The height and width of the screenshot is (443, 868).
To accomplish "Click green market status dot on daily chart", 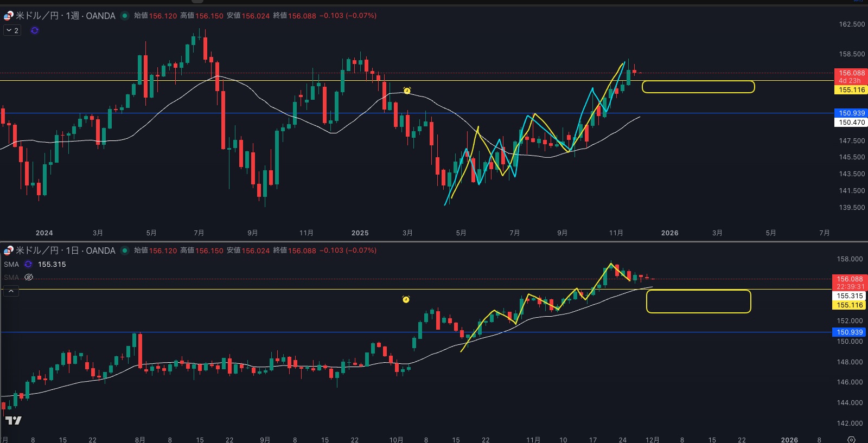I will (125, 251).
